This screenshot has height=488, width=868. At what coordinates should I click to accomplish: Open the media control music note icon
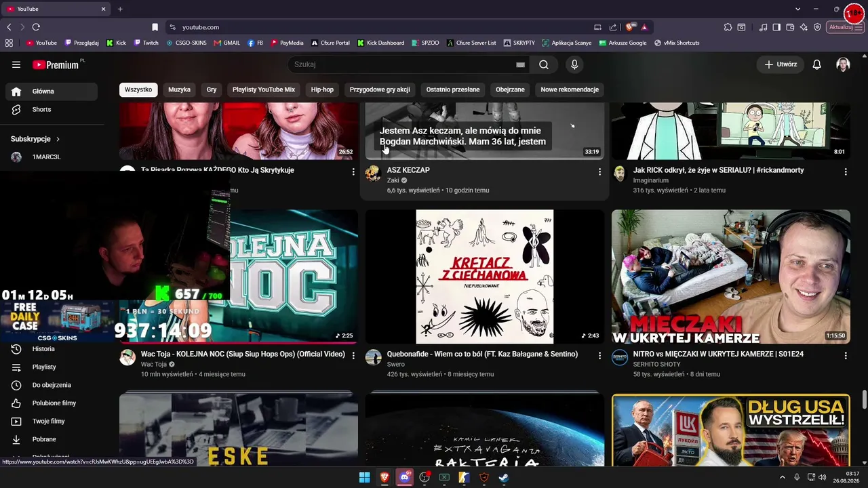coord(764,27)
